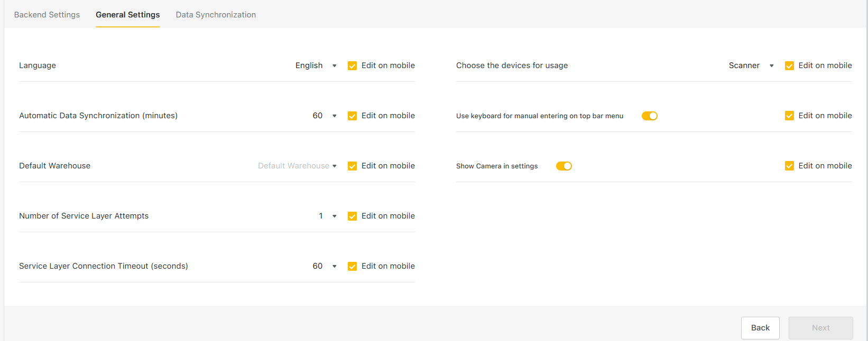868x341 pixels.
Task: Open the Default Warehouse dropdown
Action: (297, 166)
